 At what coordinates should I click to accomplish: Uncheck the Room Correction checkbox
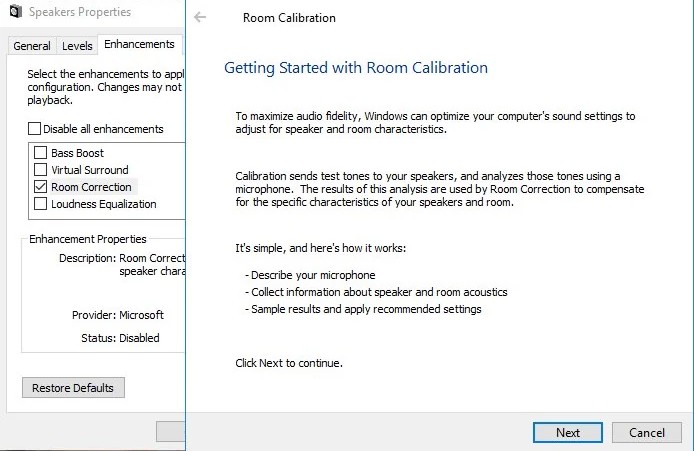click(x=41, y=187)
